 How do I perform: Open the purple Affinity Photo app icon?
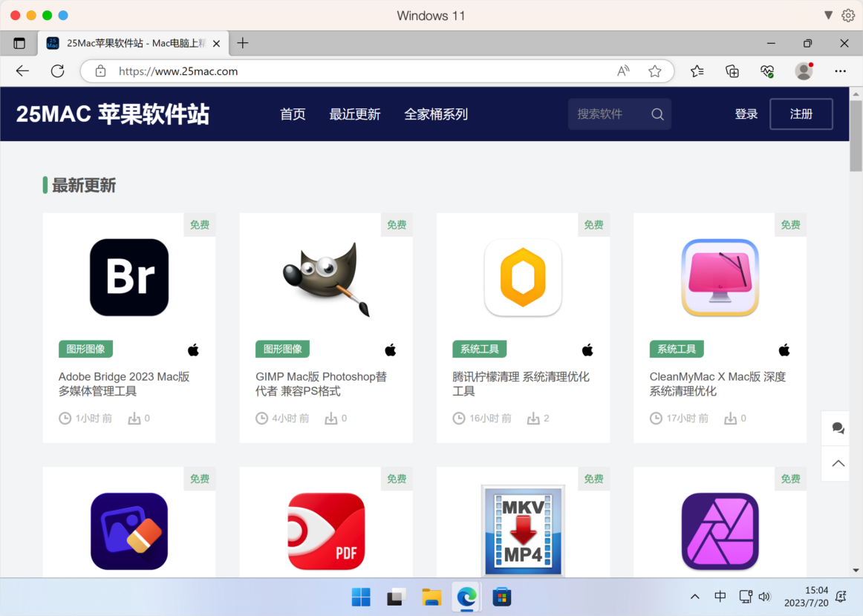tap(720, 531)
